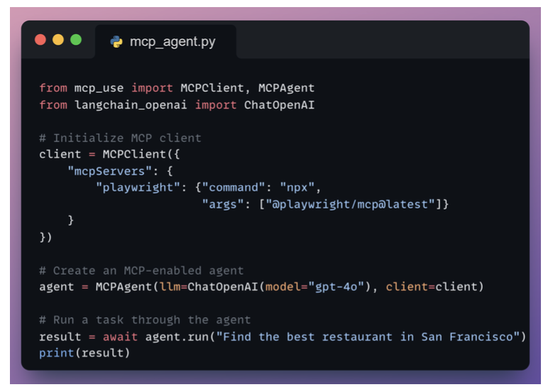
Task: Click the mcp_use module name in first import
Action: coord(99,88)
